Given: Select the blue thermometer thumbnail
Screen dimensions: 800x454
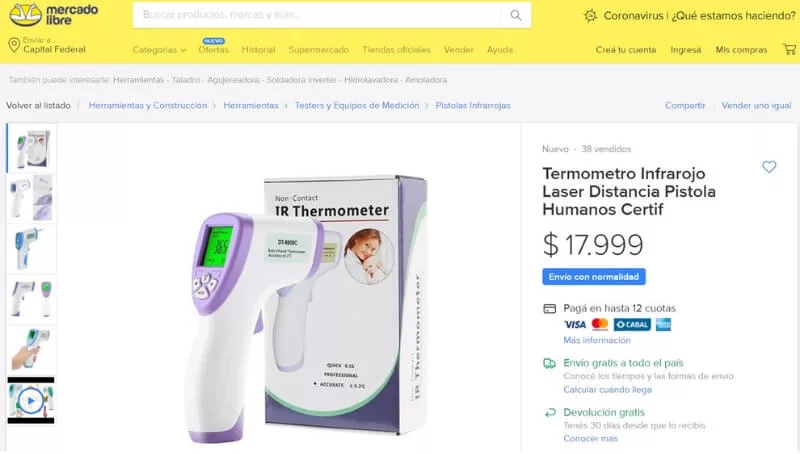Looking at the screenshot, I should 31,249.
